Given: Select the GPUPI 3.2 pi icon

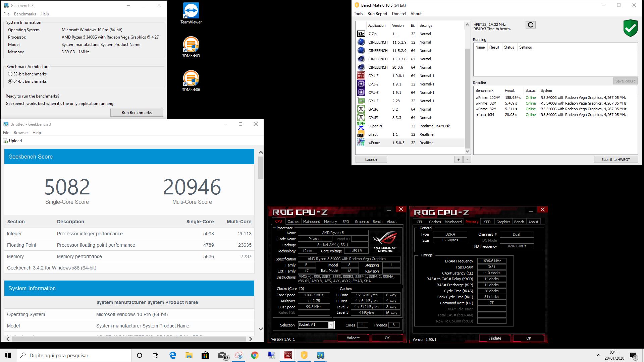Looking at the screenshot, I should [361, 109].
